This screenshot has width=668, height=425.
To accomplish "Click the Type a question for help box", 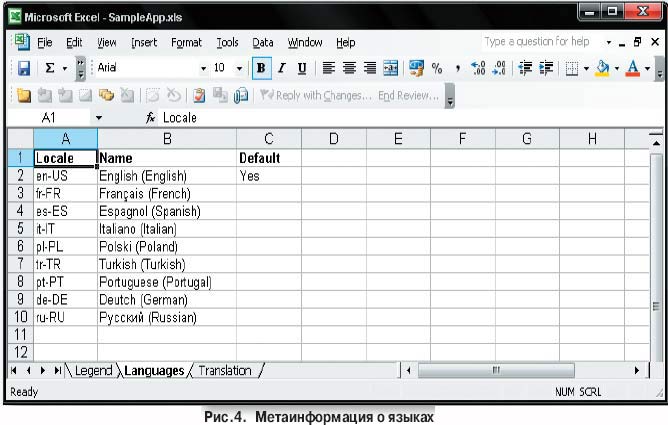I will pyautogui.click(x=538, y=43).
